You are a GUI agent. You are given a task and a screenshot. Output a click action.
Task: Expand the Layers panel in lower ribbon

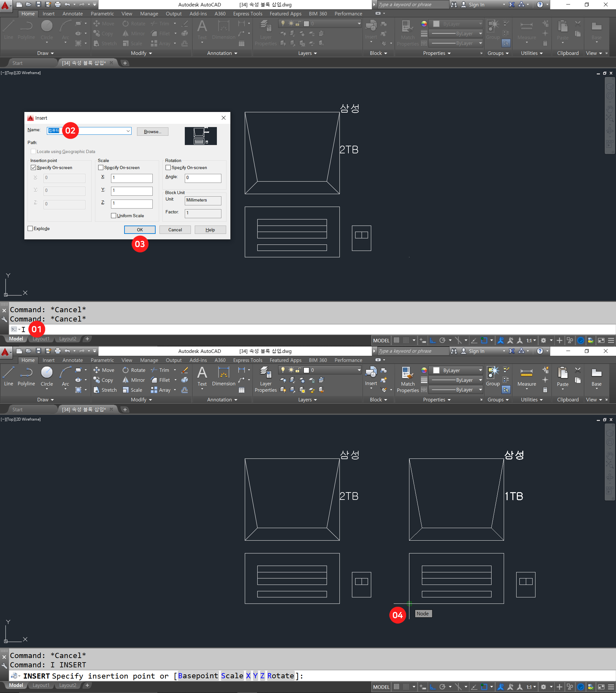coord(307,400)
